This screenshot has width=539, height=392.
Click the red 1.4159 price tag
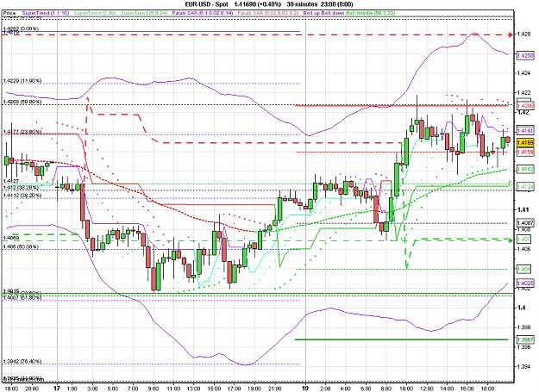coord(525,152)
